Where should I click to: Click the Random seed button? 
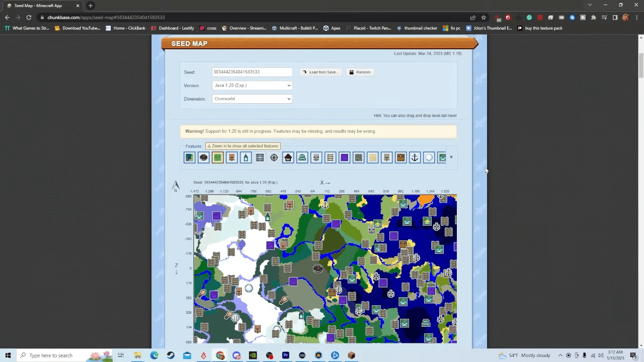tap(360, 72)
